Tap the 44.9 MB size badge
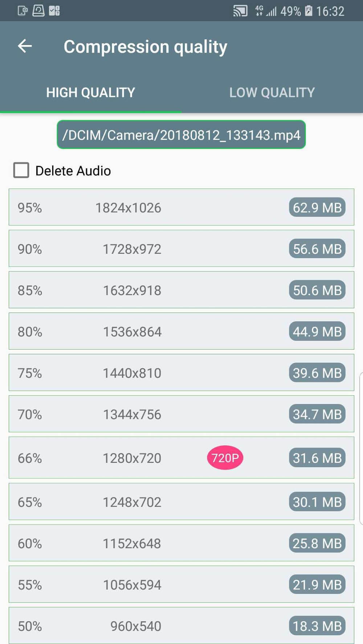Screen dimensions: 363x644 point(317,331)
